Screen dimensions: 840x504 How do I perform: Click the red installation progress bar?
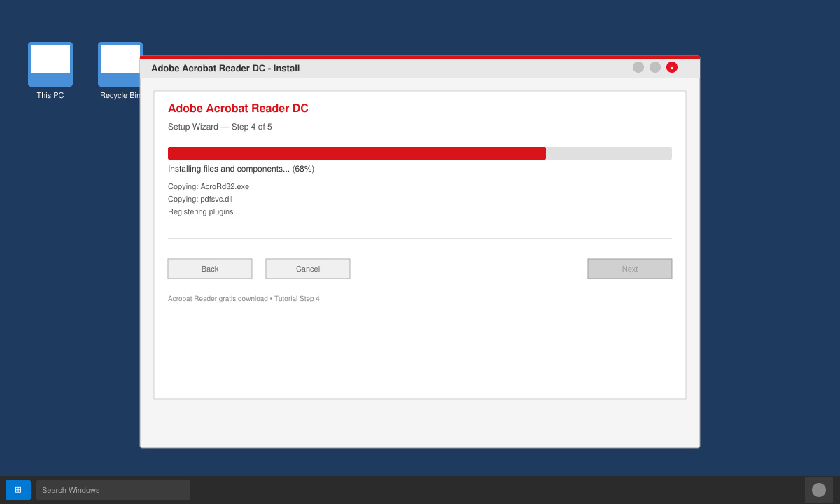tap(357, 153)
